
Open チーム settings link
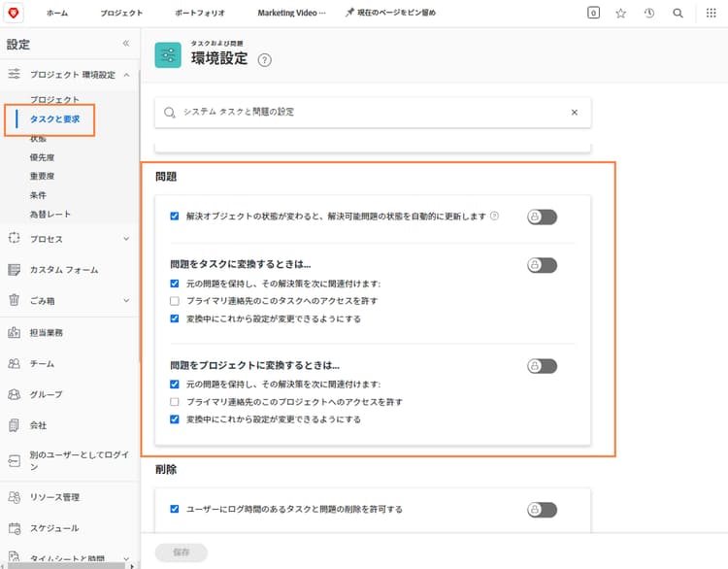point(43,364)
